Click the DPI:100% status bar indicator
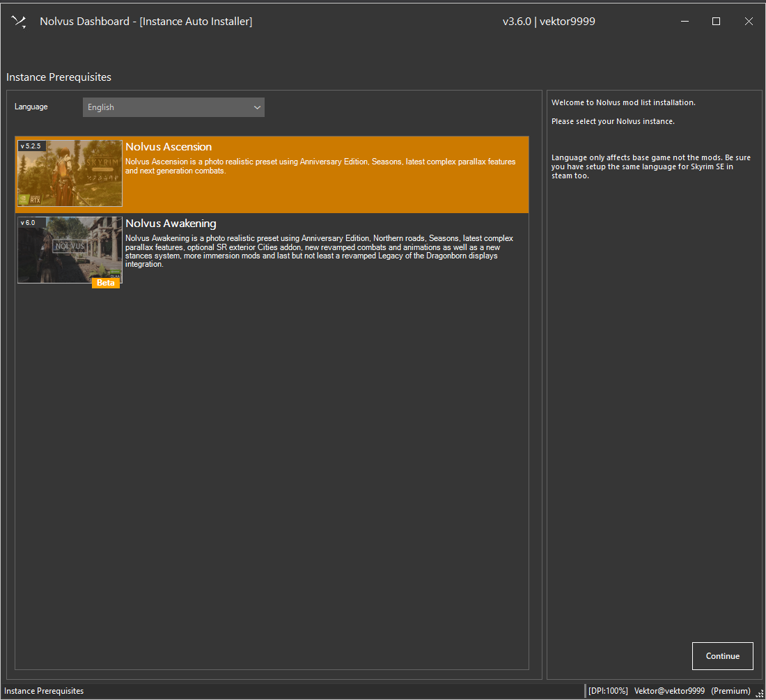The width and height of the screenshot is (766, 700). 608,691
